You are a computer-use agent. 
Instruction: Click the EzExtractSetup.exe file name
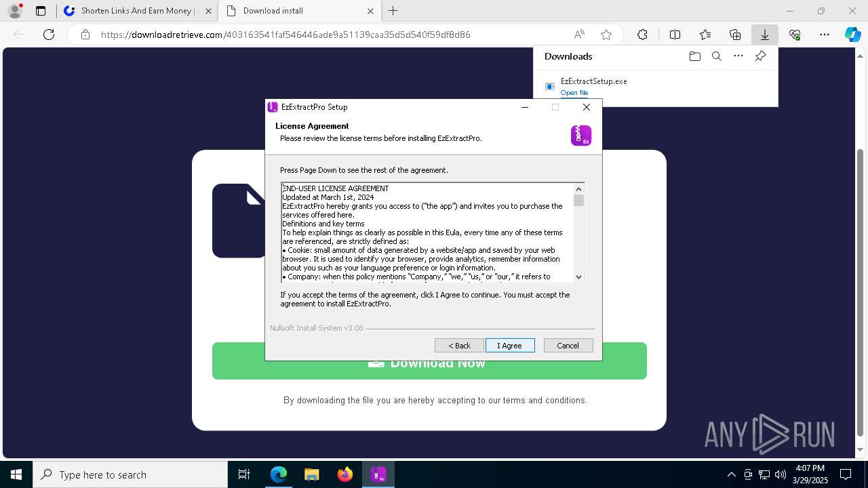(x=593, y=81)
